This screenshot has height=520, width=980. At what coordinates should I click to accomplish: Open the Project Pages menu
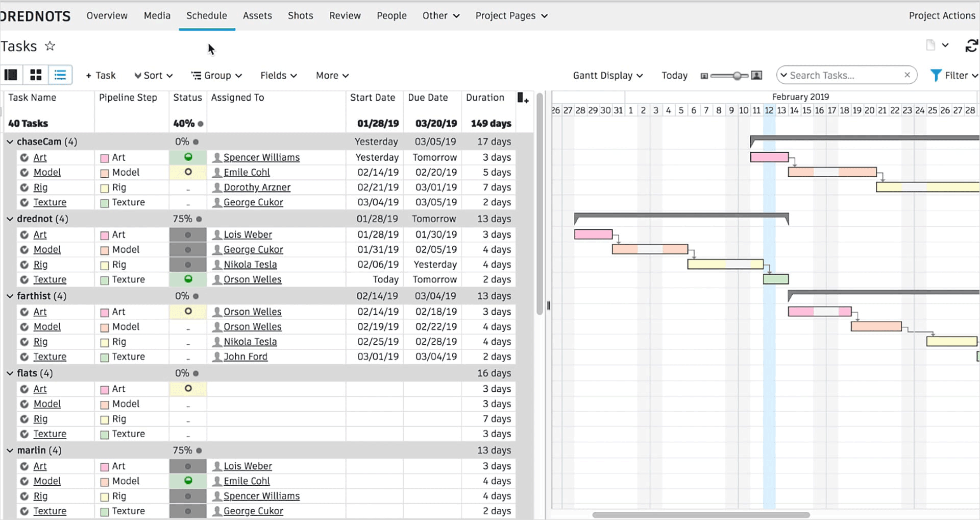pos(511,15)
